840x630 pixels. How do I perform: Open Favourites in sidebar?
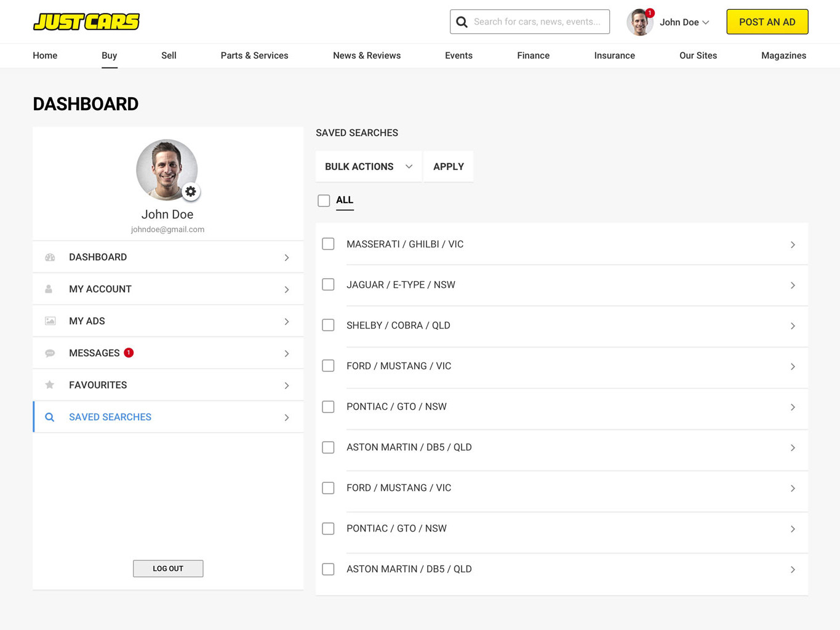tap(168, 385)
